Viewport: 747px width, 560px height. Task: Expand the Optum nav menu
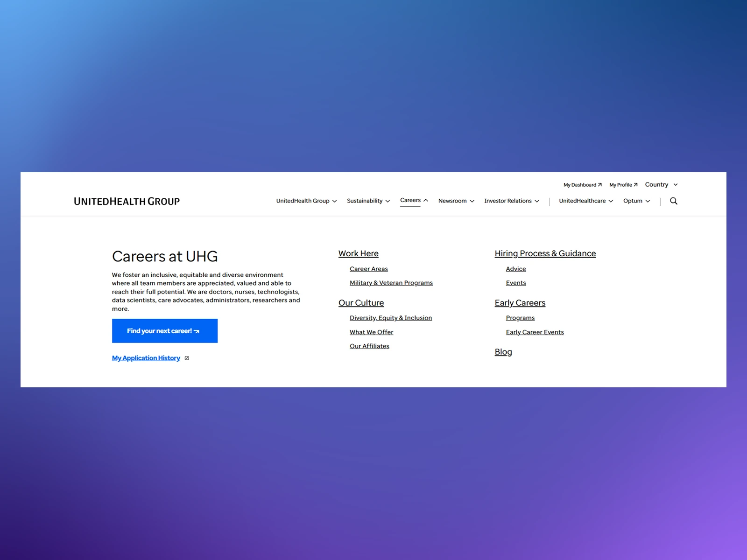(636, 201)
